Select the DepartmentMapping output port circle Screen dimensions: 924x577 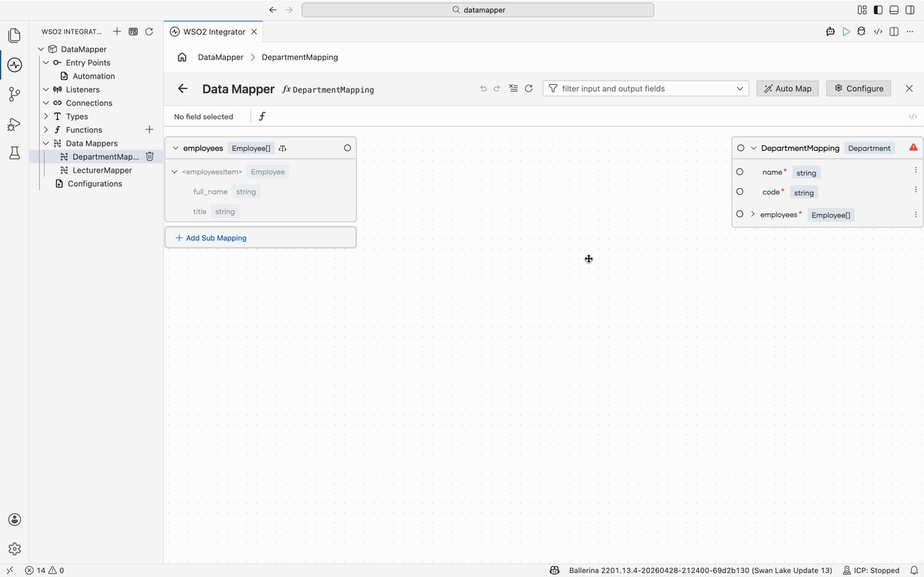point(741,148)
